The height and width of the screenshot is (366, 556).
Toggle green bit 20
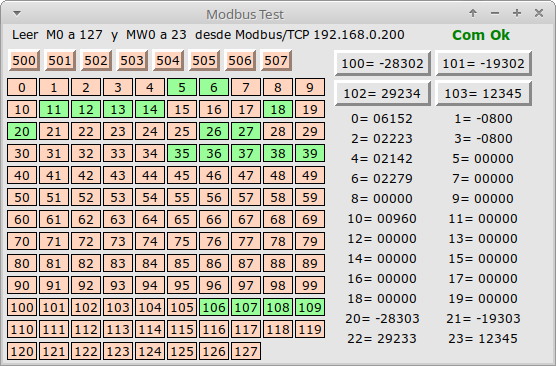point(22,131)
